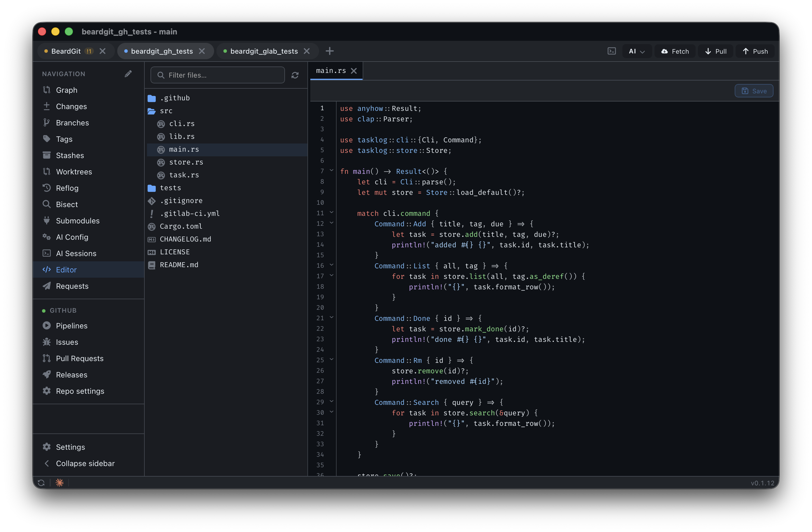
Task: Show Stashes list
Action: 88,156
